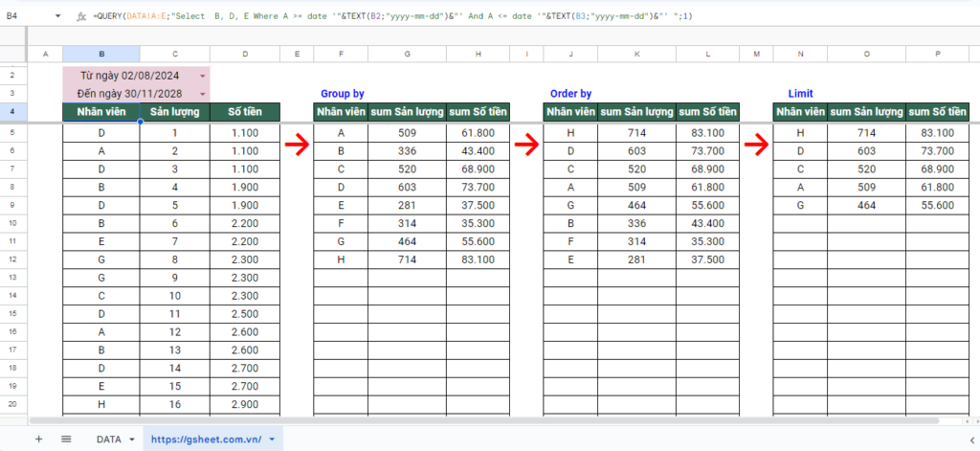Image resolution: width=980 pixels, height=451 pixels.
Task: Select row 10 header
Action: [13, 223]
